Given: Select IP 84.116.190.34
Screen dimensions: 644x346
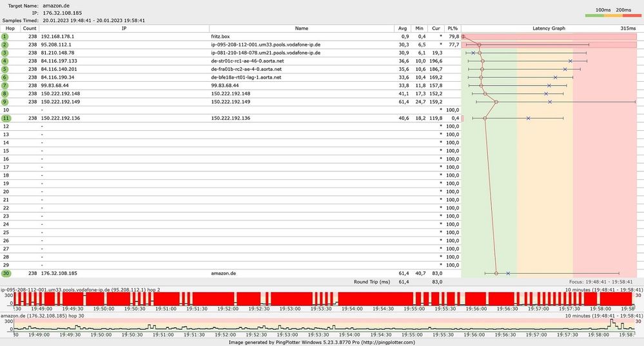Looking at the screenshot, I should pos(57,77).
